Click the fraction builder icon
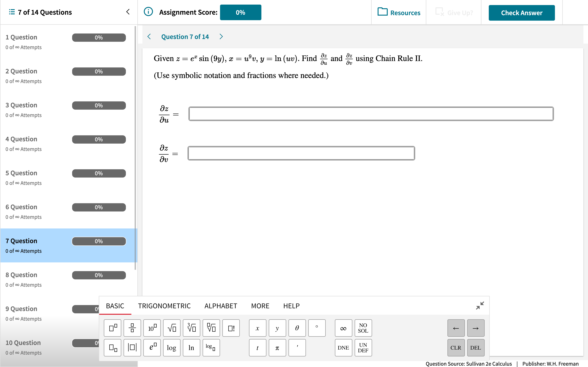588x367 pixels. click(132, 328)
